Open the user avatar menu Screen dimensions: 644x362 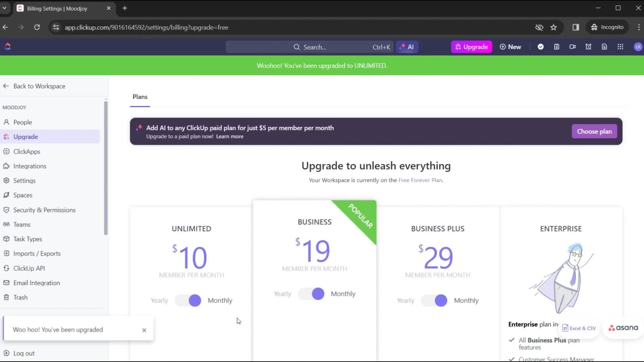click(638, 47)
